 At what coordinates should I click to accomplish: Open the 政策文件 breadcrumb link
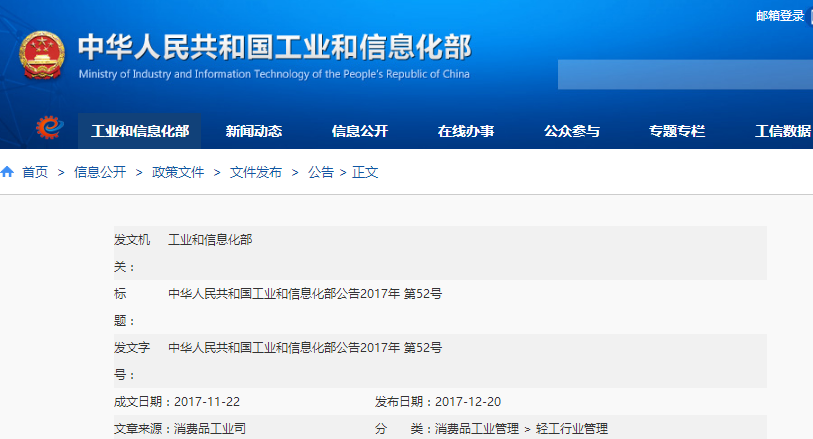coord(178,172)
